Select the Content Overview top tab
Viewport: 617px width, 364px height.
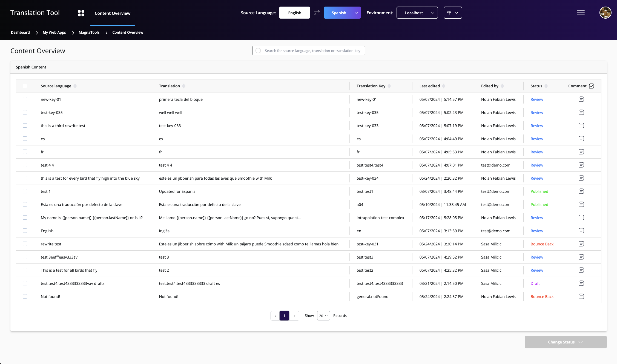click(x=112, y=13)
